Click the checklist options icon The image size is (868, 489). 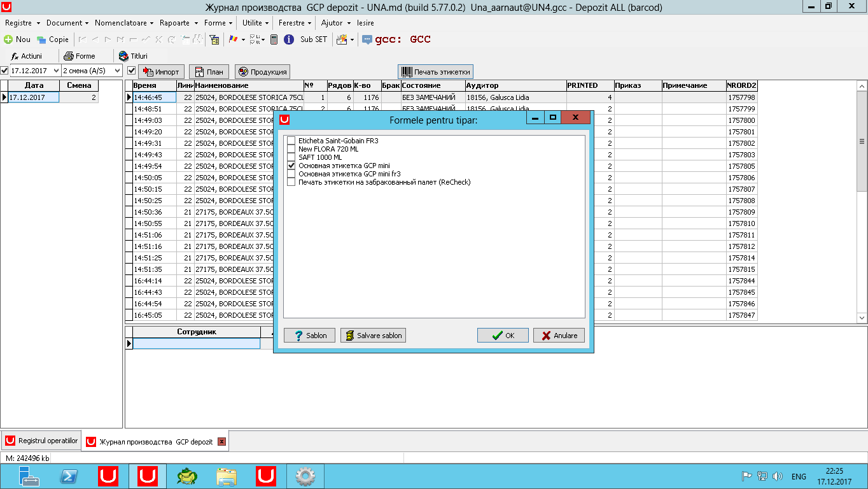point(254,39)
